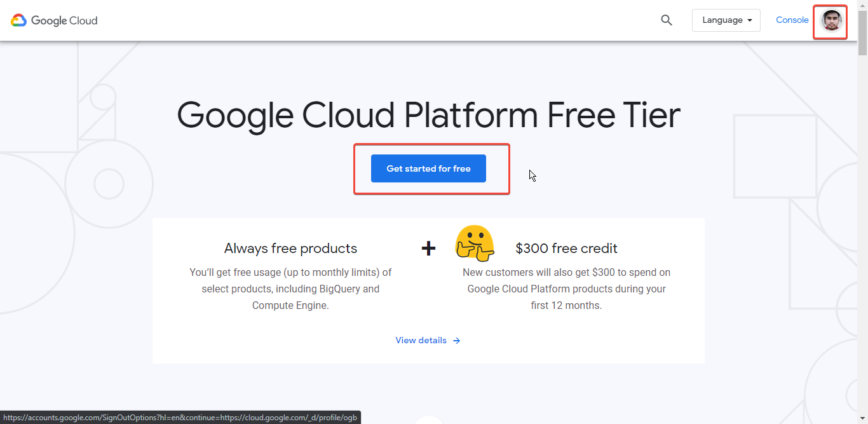Viewport: 868px width, 424px height.
Task: Click the caret arrow in Language selector
Action: [750, 20]
